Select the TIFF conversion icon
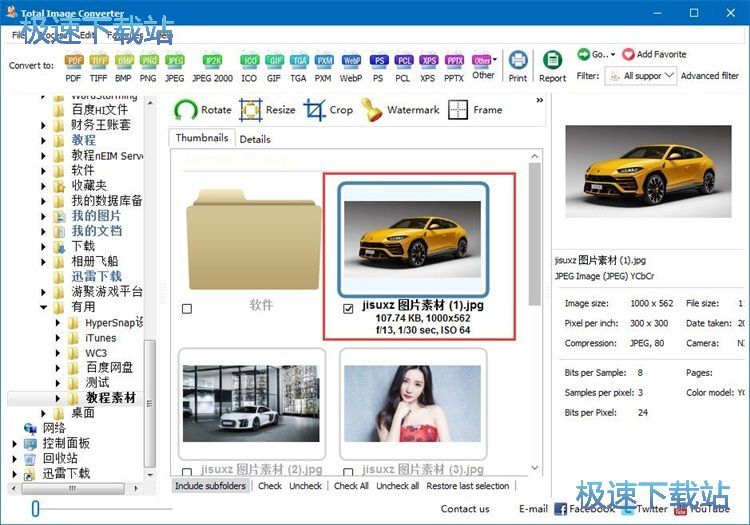 pos(99,66)
